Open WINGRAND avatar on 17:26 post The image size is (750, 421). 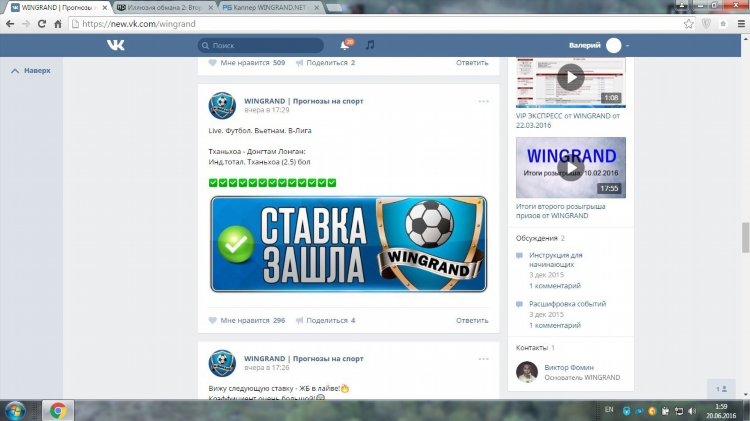[222, 363]
